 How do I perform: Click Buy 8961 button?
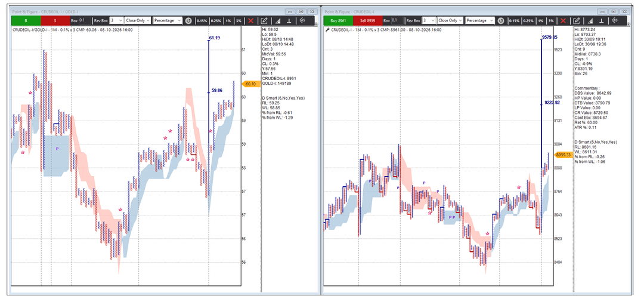click(339, 20)
